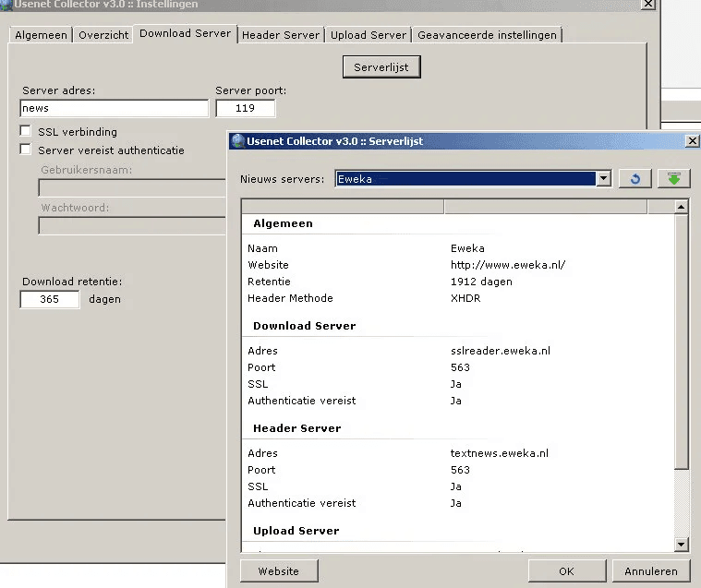Click Header Server Poort value 563
This screenshot has width=701, height=588.
[x=460, y=470]
